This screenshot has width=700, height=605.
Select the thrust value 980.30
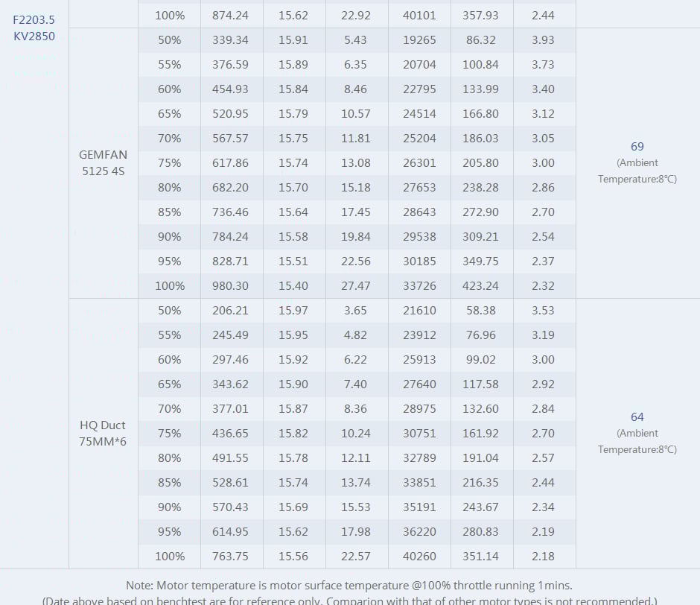[x=230, y=285]
